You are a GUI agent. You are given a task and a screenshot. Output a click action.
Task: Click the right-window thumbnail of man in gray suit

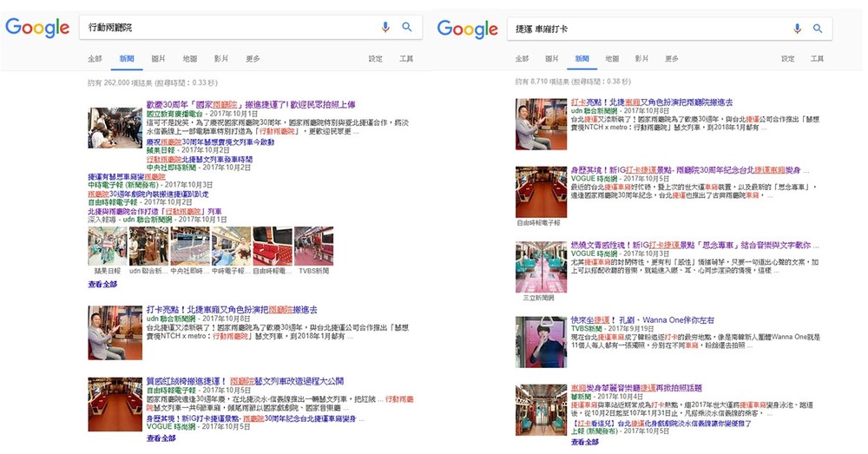pyautogui.click(x=542, y=124)
